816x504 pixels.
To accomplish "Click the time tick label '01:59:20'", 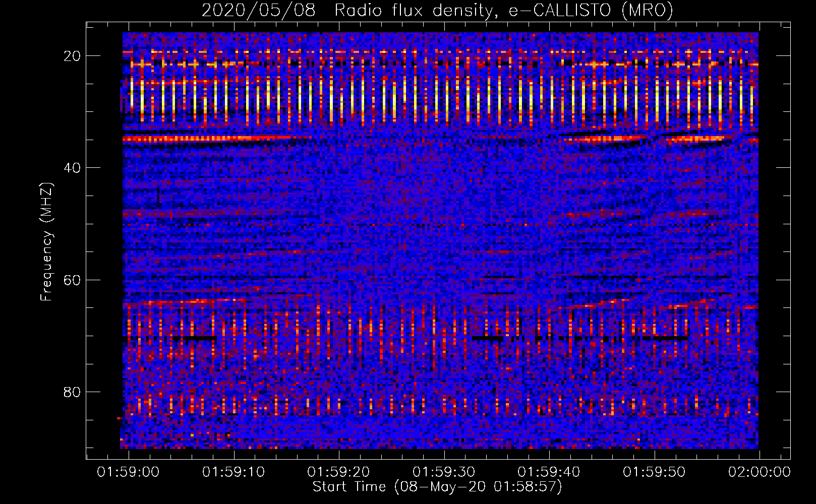I will coord(338,472).
